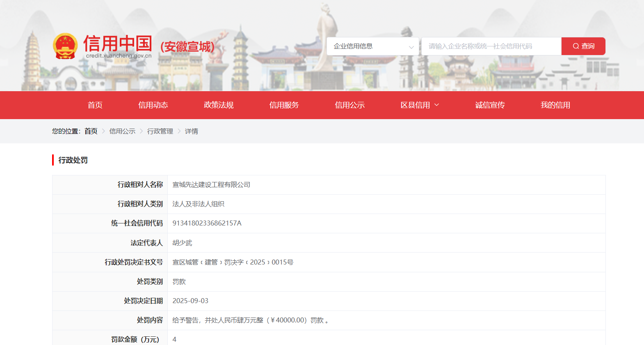Click the 信用中国 site title logo

(x=118, y=44)
